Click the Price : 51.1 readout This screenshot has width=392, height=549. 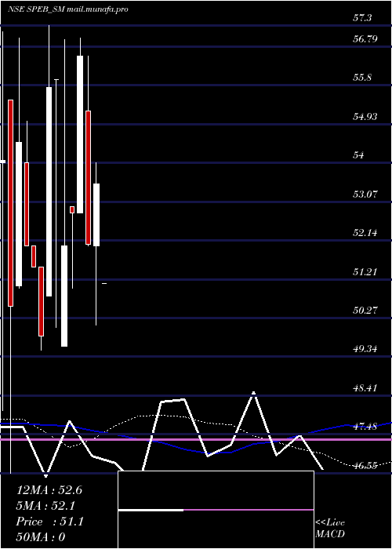49,522
